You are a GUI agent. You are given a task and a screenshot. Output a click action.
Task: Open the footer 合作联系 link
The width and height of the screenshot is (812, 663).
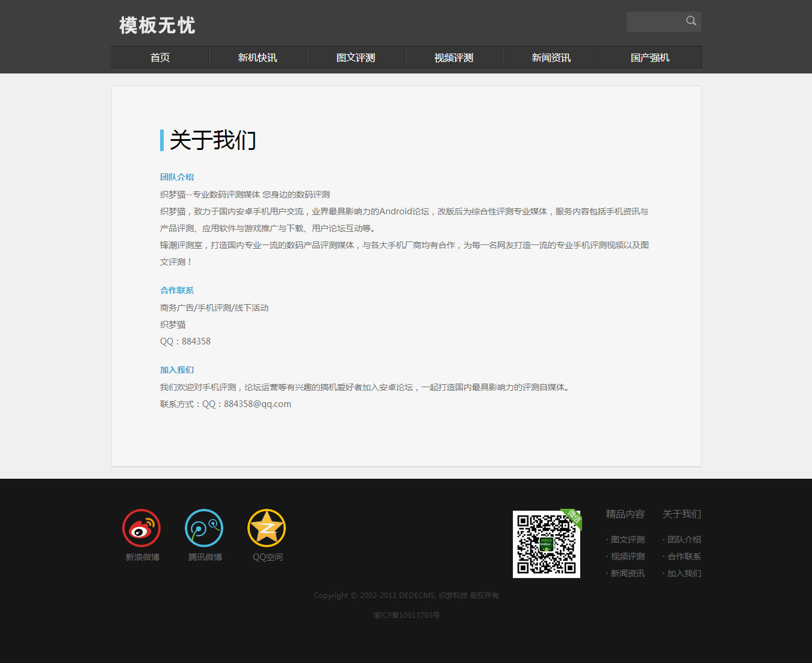(684, 556)
